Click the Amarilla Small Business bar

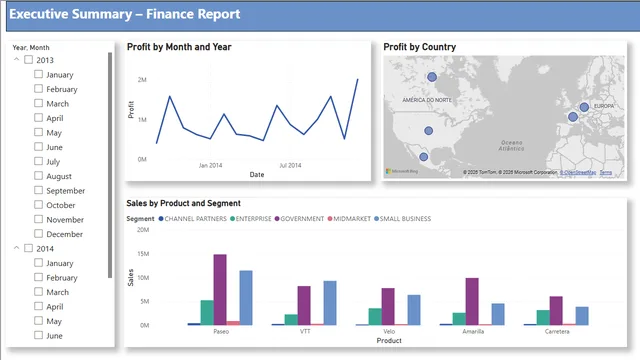[498, 314]
